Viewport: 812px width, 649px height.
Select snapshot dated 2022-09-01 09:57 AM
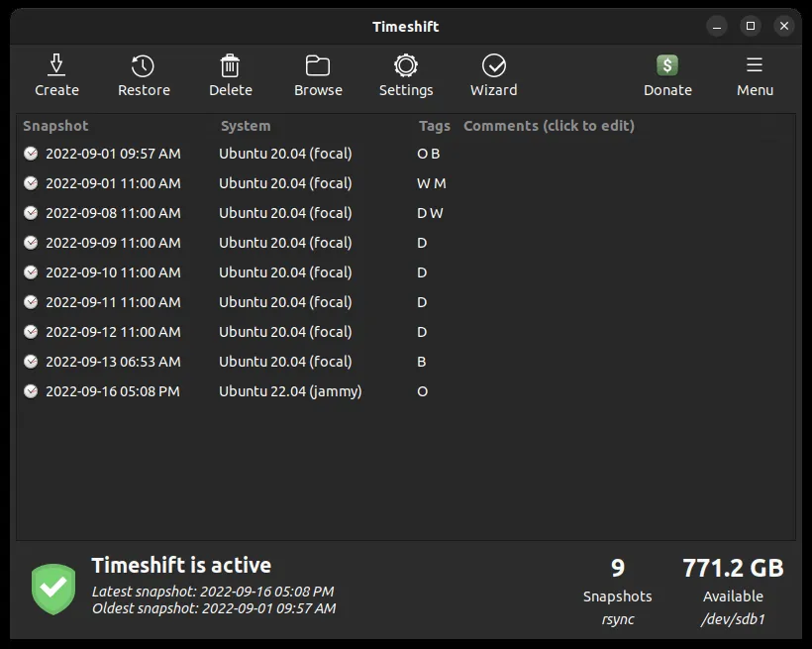tap(114, 154)
